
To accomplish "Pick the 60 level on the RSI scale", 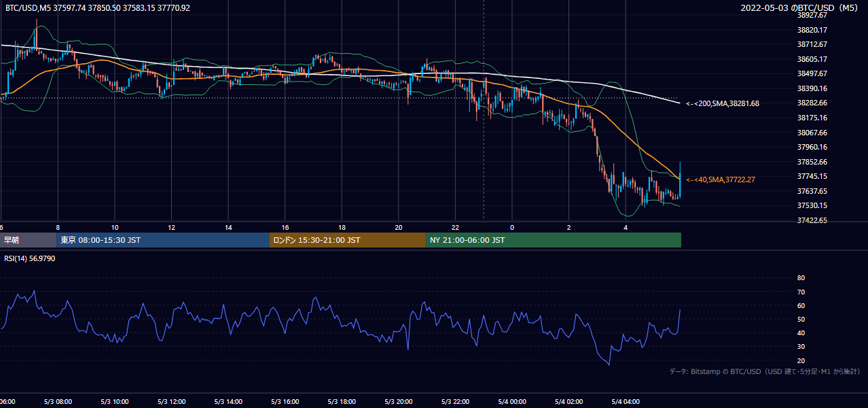I will pos(801,305).
